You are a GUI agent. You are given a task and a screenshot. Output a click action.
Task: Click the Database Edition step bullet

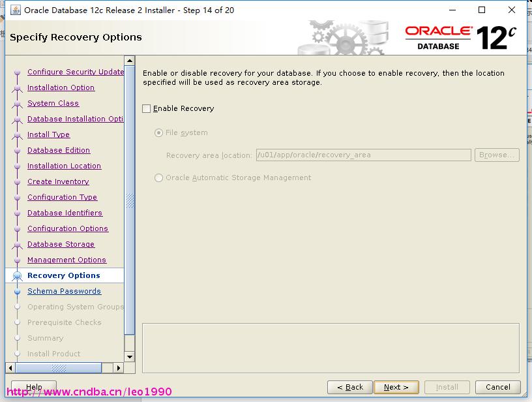coord(18,150)
